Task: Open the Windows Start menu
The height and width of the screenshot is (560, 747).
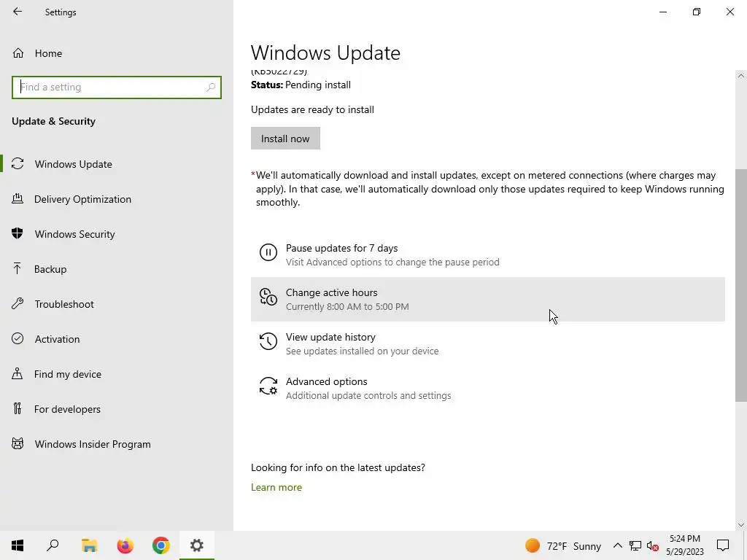Action: [x=18, y=545]
